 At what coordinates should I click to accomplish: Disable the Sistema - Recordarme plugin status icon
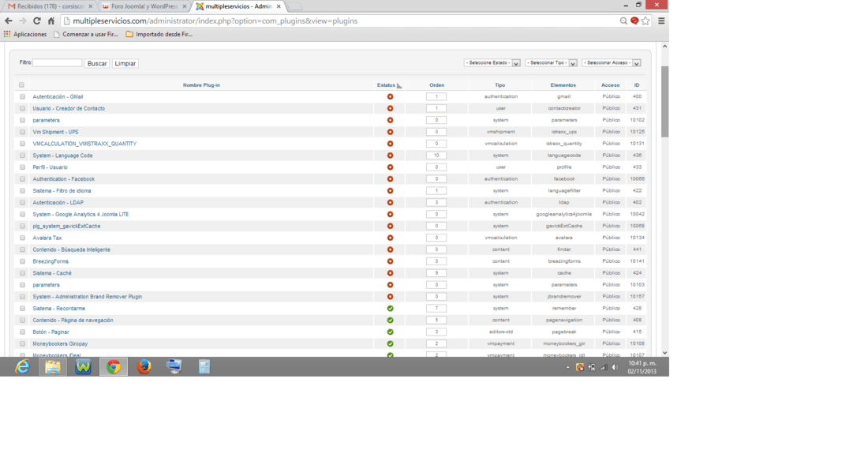391,309
